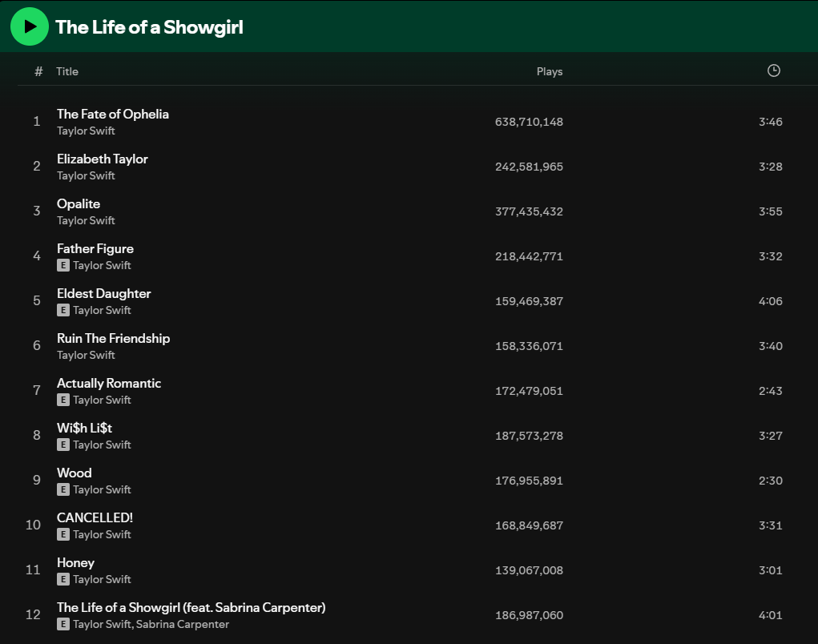This screenshot has height=644, width=818.
Task: Click the 4:06 duration of Eldest Daughter
Action: [771, 301]
